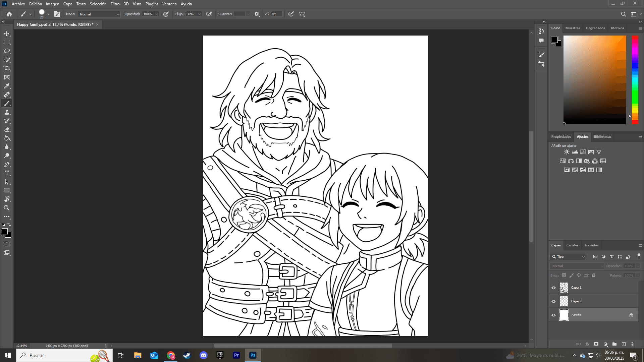The height and width of the screenshot is (362, 644).
Task: Select the Crop tool
Action: [x=7, y=68]
